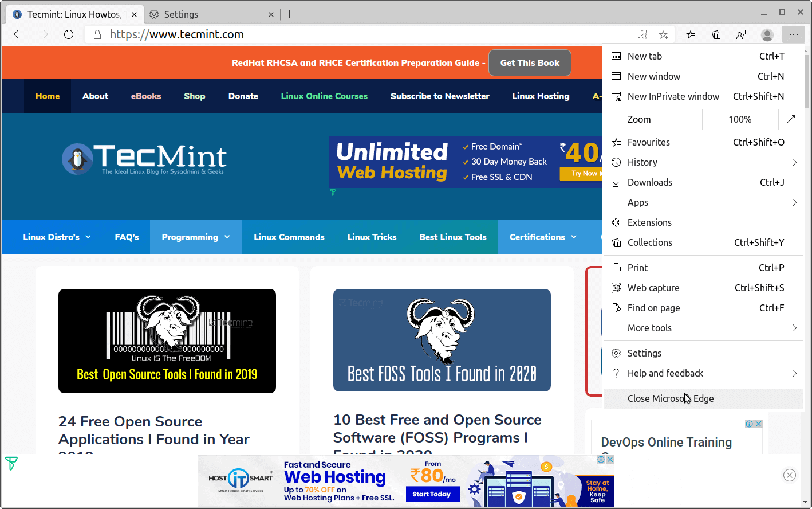The height and width of the screenshot is (509, 812).
Task: Click the browser back arrow button
Action: click(x=18, y=34)
